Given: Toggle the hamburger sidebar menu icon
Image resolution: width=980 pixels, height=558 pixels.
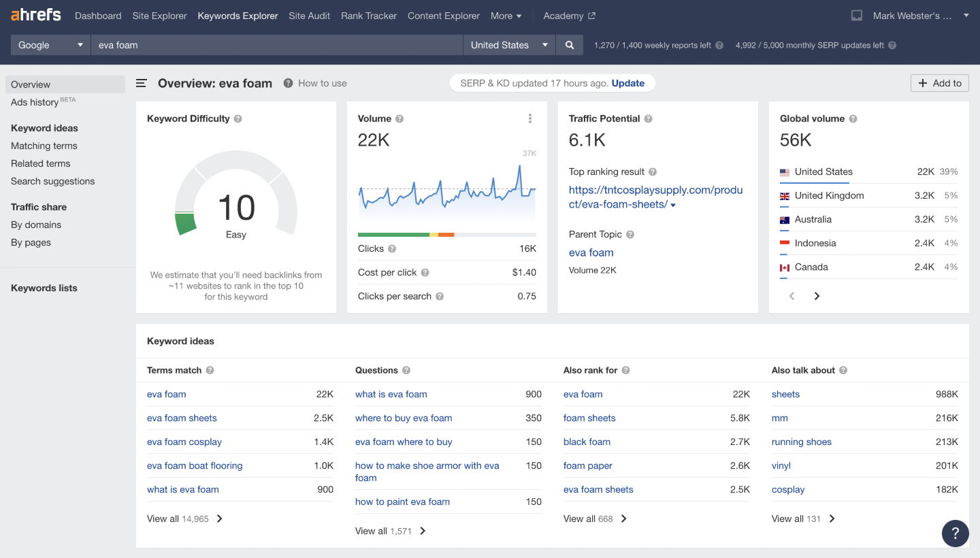Looking at the screenshot, I should (142, 83).
